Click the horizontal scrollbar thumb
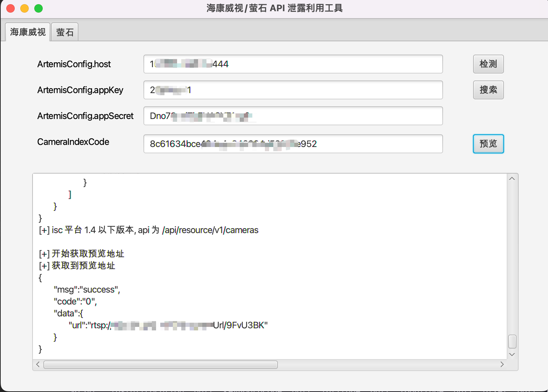Screen dimensions: 548x392 [160, 364]
